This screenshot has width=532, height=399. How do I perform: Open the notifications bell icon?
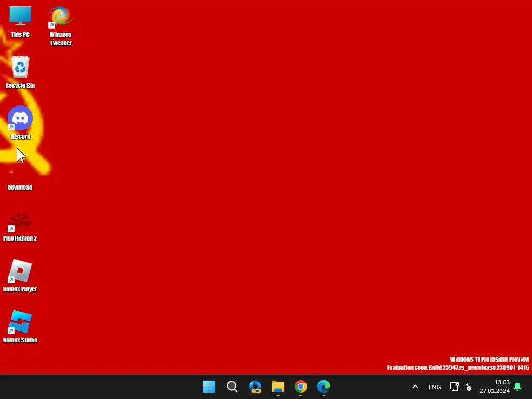click(x=517, y=387)
